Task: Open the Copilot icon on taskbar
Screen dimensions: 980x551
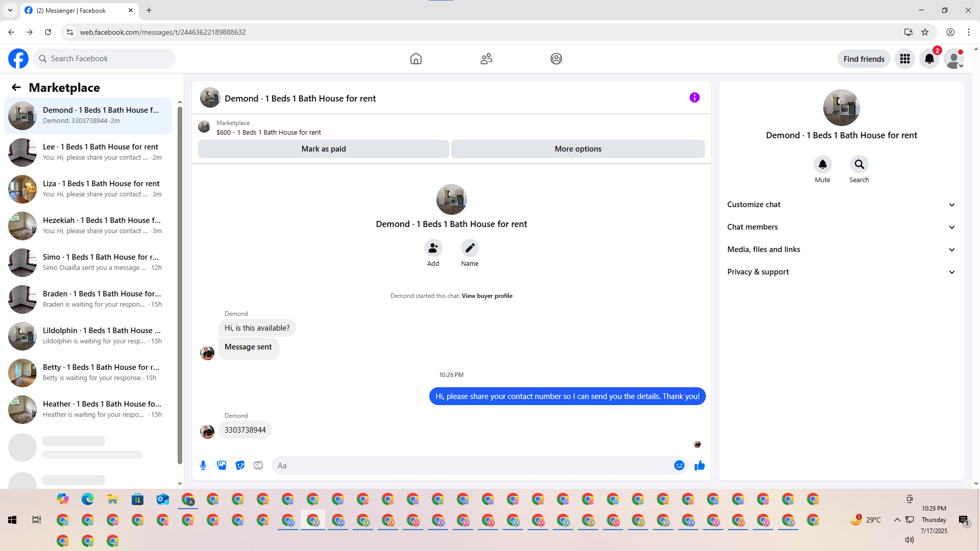Action: pyautogui.click(x=63, y=499)
